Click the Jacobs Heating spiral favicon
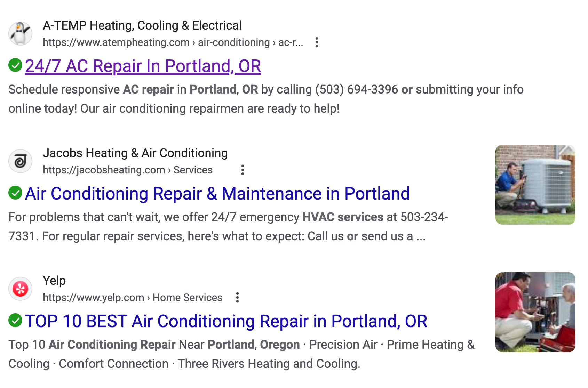Image resolution: width=588 pixels, height=388 pixels. (20, 161)
